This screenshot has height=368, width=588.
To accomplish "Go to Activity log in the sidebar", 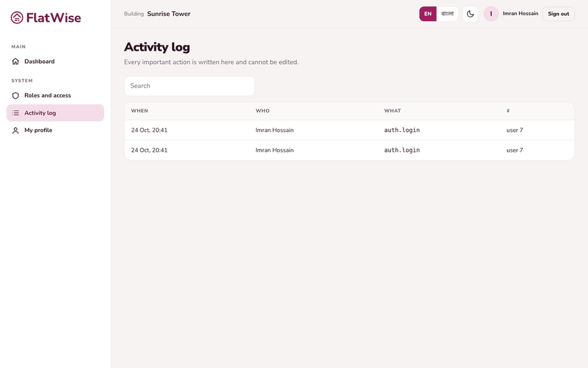I will [55, 112].
